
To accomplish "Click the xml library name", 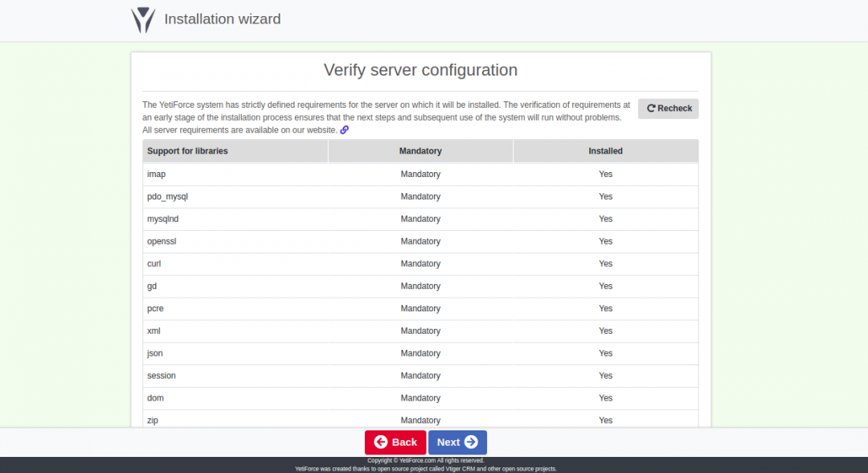I will click(154, 331).
